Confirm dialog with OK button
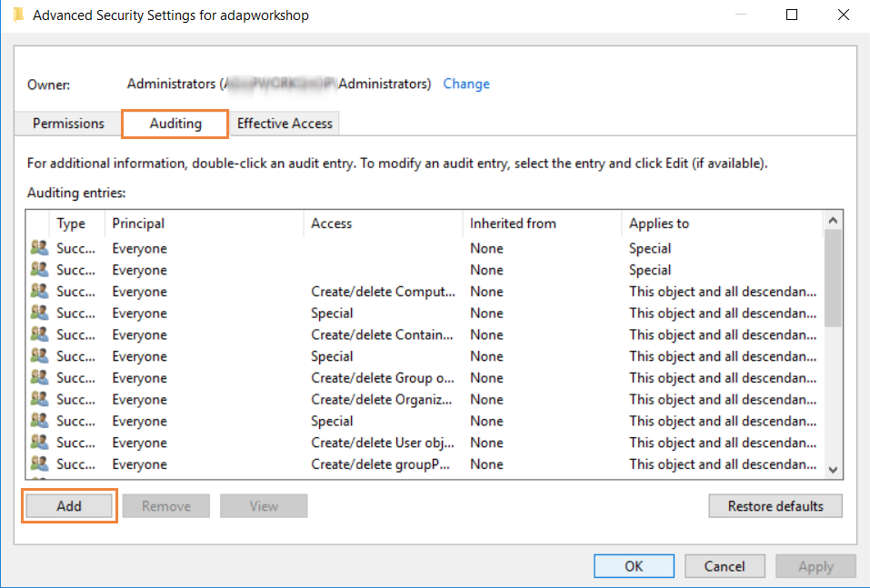 (x=634, y=566)
